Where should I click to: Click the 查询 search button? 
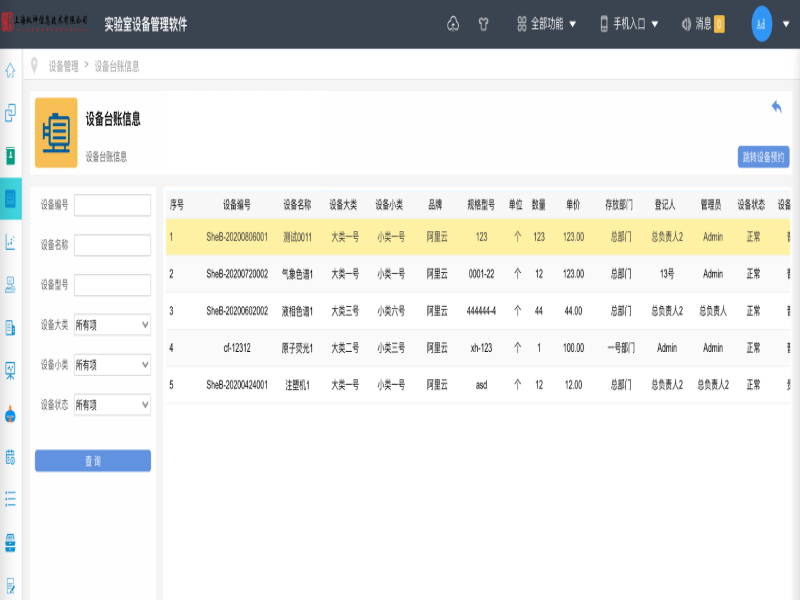[x=92, y=461]
